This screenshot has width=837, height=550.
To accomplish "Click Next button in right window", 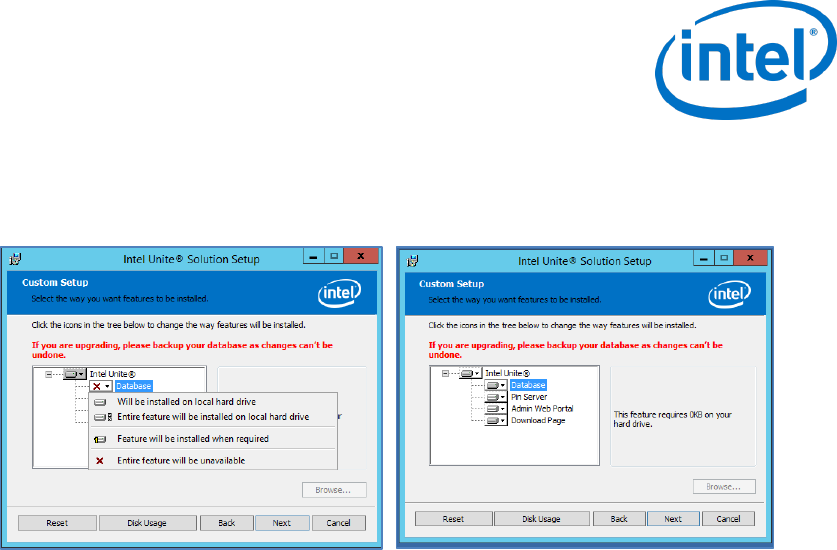I will [x=673, y=518].
